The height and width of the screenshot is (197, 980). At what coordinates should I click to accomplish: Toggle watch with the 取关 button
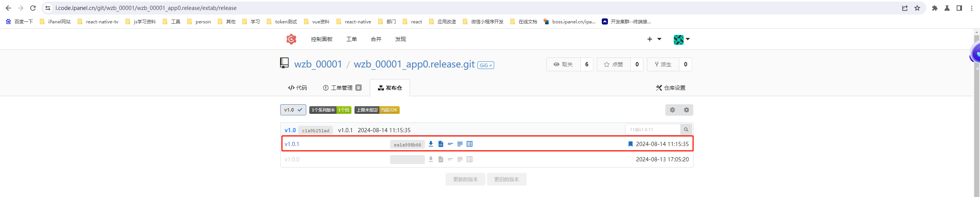coord(563,64)
